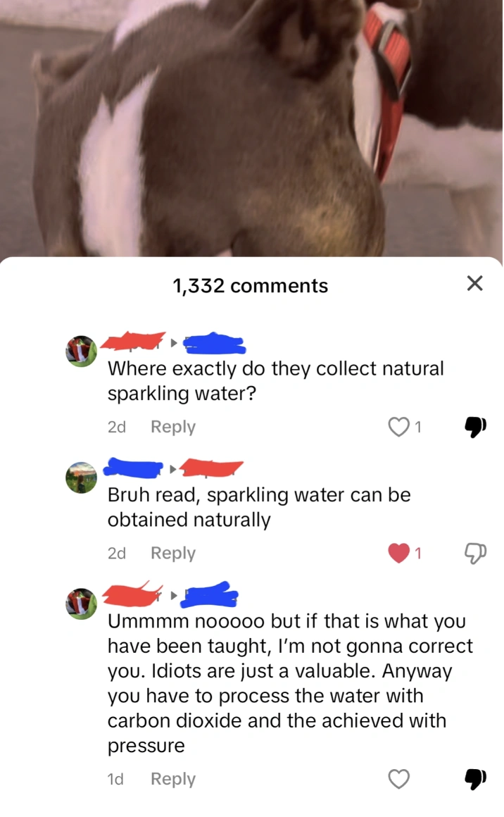Like the 'Where exactly do they collect' comment

pyautogui.click(x=399, y=427)
